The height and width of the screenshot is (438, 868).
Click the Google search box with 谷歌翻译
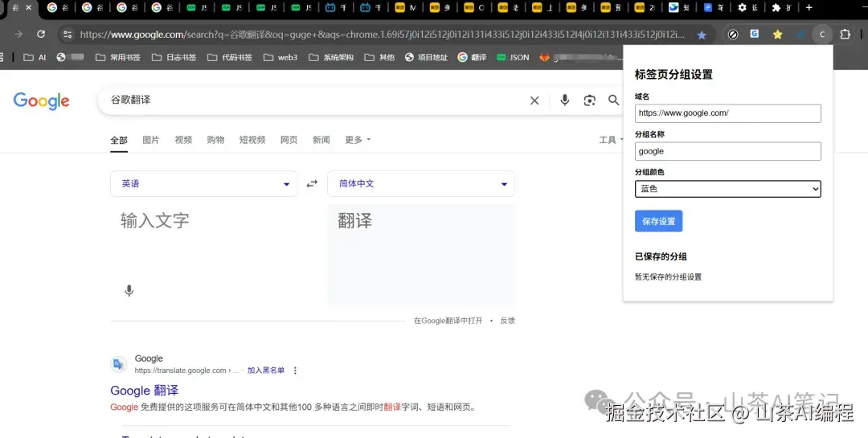click(316, 100)
